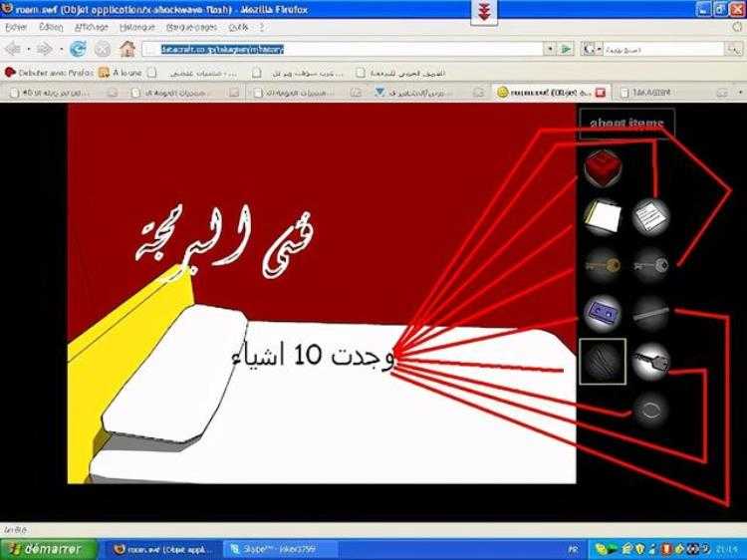Image resolution: width=747 pixels, height=560 pixels.
Task: Select the red box inventory item
Action: tap(602, 167)
